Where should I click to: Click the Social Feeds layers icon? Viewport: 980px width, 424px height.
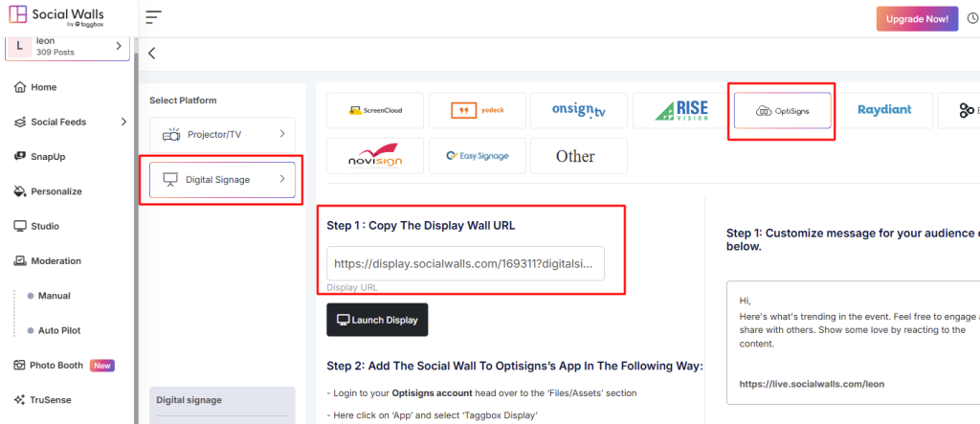click(20, 122)
